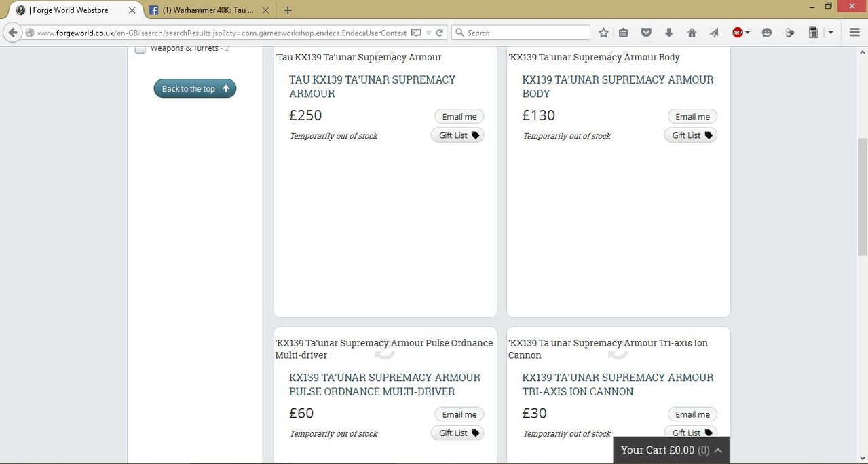Click Pulse Ordnance Multi-driver image placeholder

point(385,349)
